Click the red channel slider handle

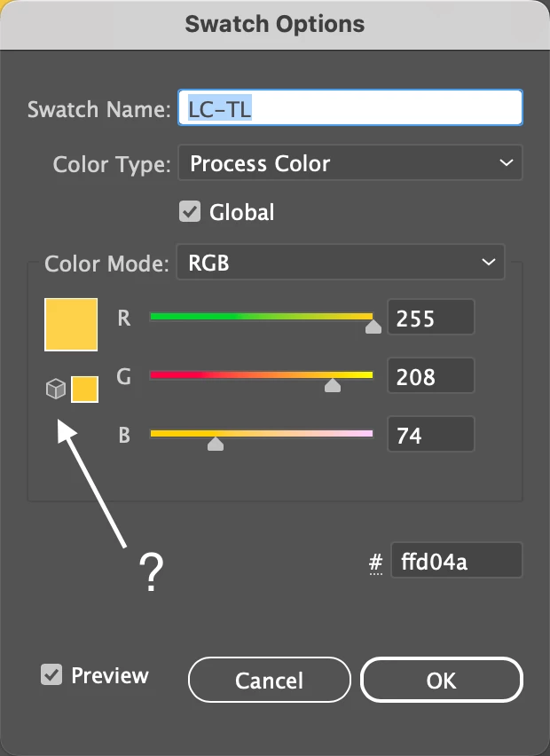[x=373, y=327]
